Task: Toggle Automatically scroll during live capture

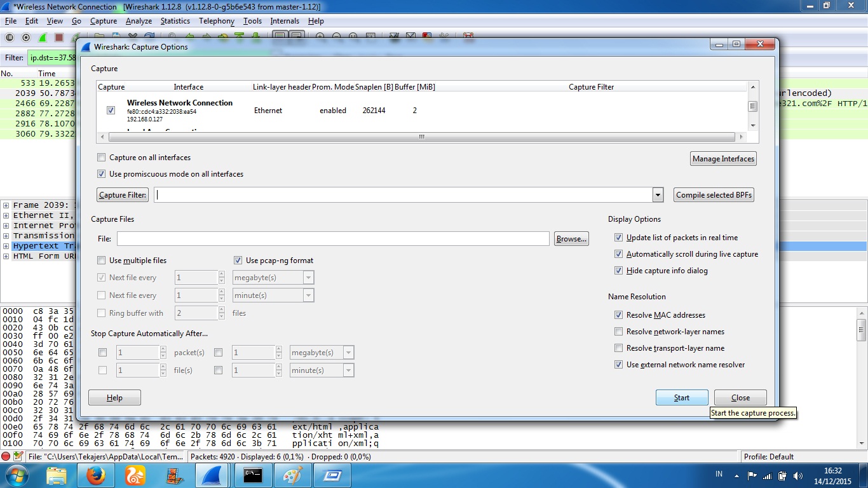Action: pyautogui.click(x=618, y=254)
